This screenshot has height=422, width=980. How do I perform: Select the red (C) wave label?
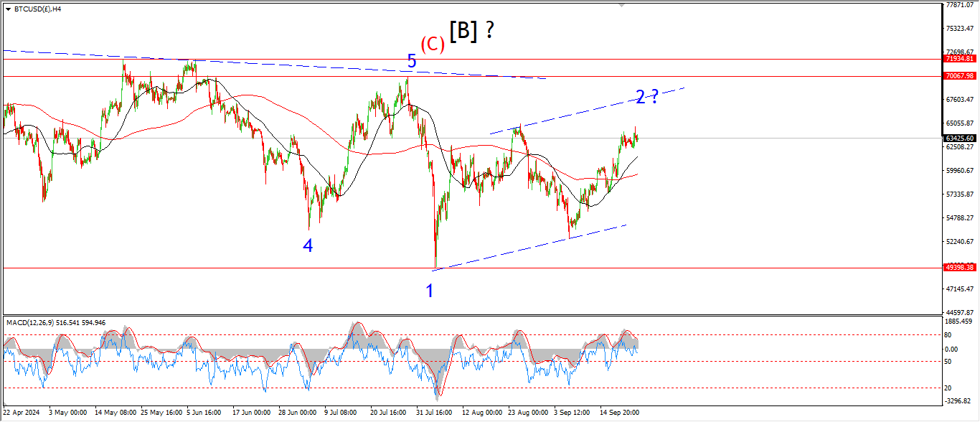(x=433, y=44)
